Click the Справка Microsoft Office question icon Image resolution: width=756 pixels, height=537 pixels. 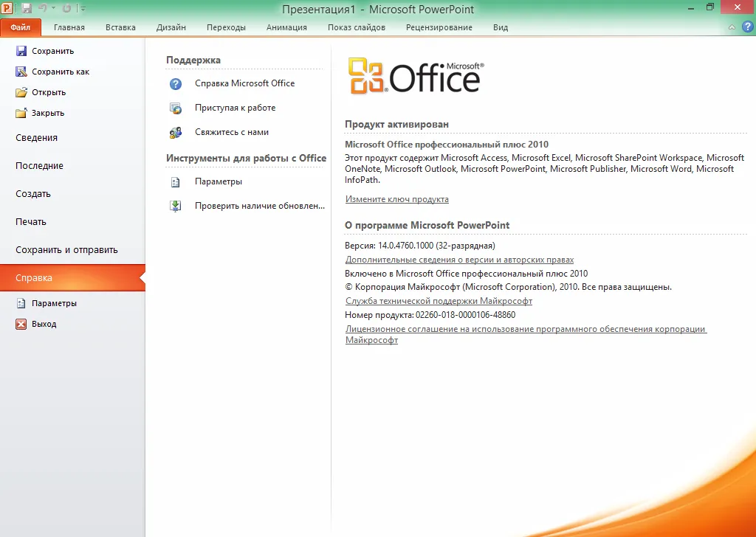tap(176, 84)
